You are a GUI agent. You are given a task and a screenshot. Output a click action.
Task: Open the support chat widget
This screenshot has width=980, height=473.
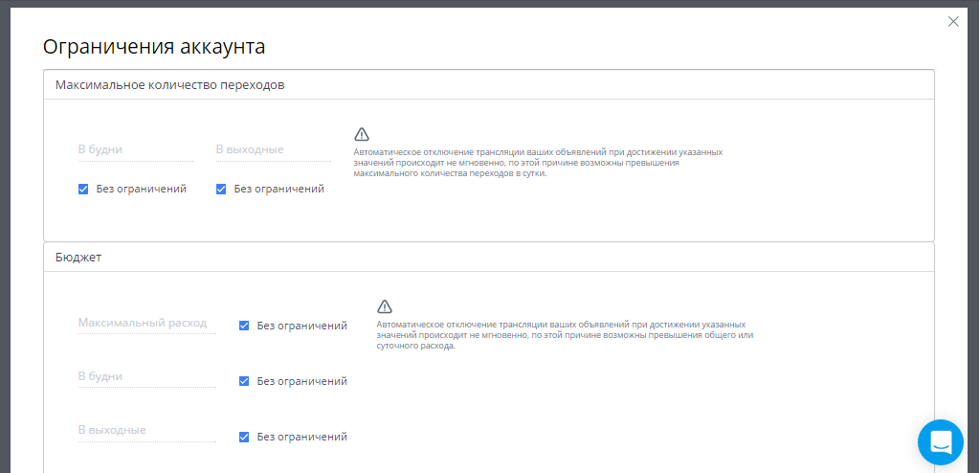[x=940, y=442]
